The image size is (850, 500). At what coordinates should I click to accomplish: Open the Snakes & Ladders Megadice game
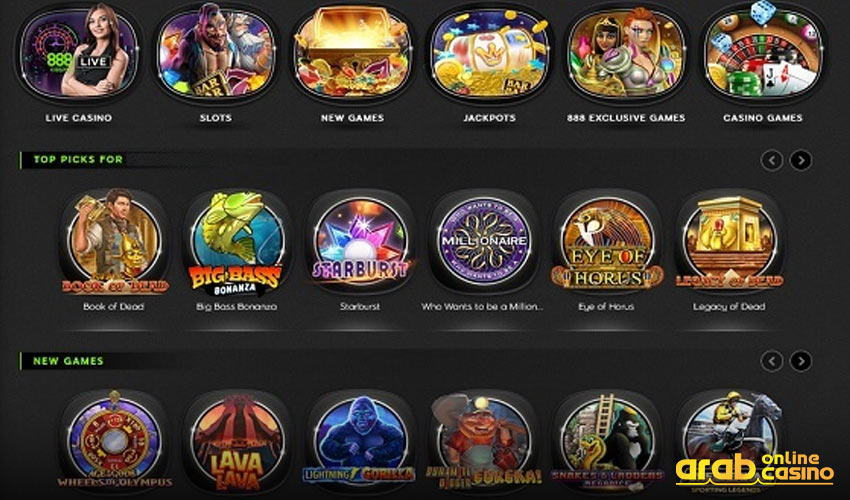(x=606, y=441)
